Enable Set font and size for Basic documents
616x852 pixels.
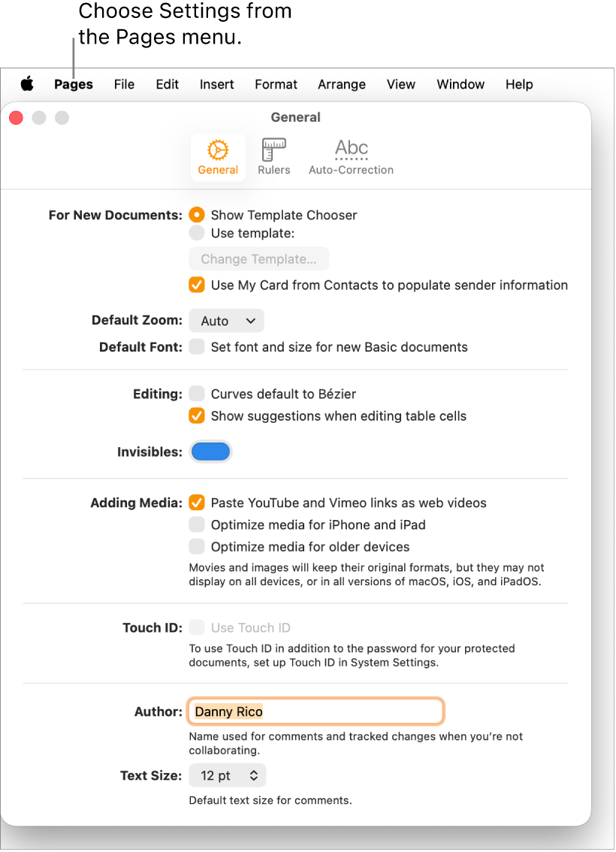(196, 346)
